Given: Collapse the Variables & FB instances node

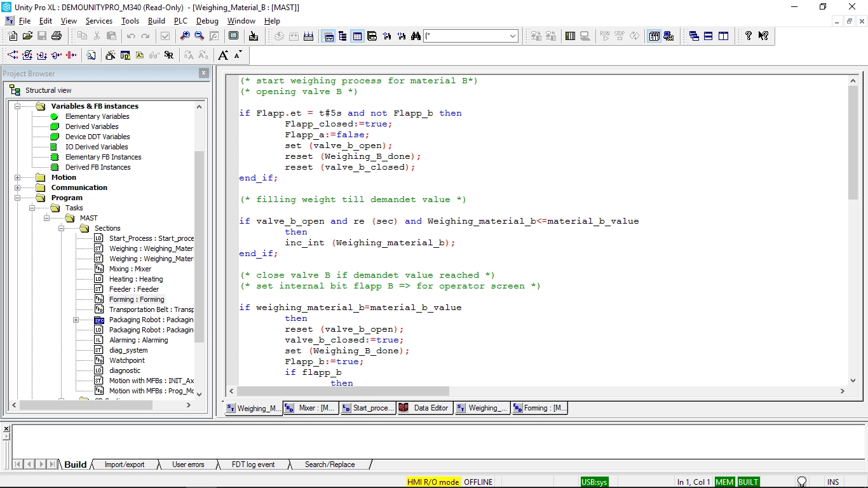Looking at the screenshot, I should pos(18,106).
